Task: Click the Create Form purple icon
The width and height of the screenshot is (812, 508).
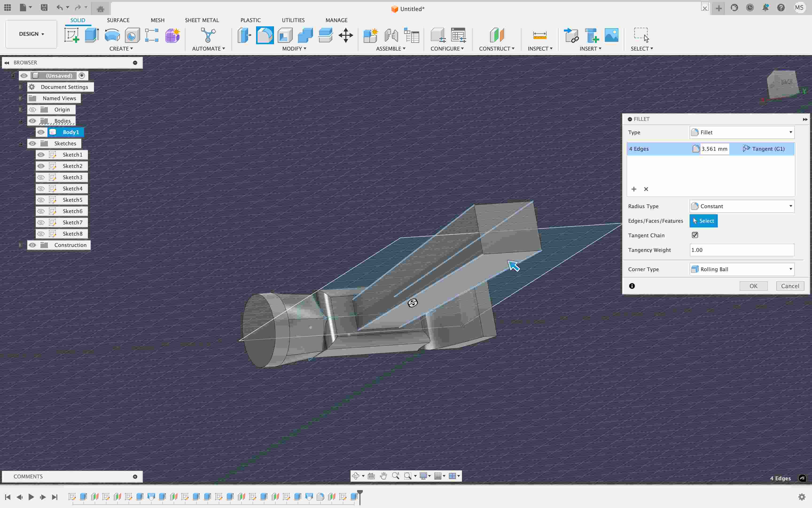Action: point(172,35)
